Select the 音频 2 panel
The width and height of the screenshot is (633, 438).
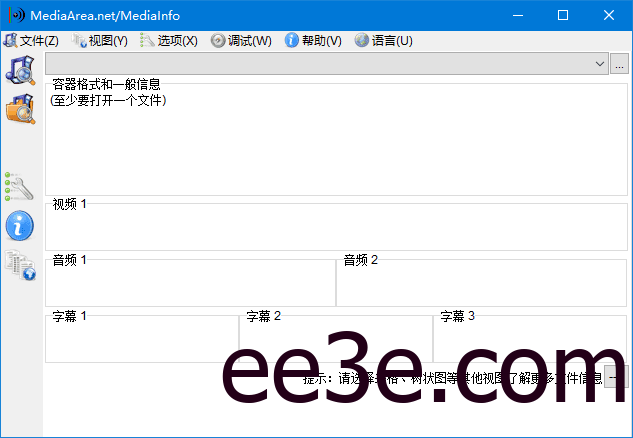pyautogui.click(x=481, y=283)
